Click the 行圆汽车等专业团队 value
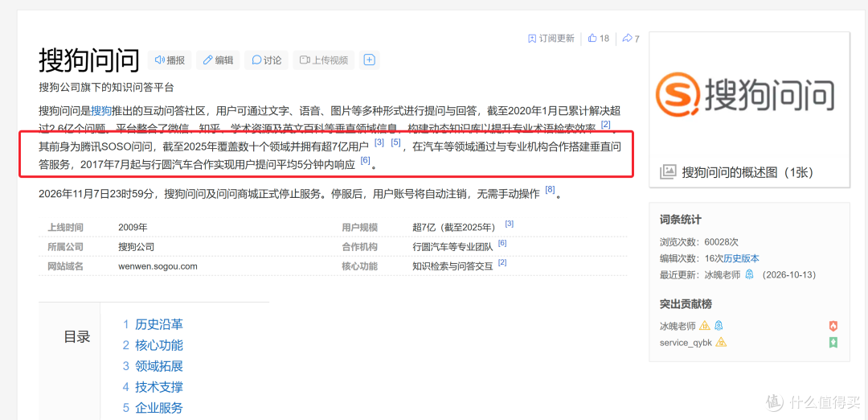 click(452, 246)
